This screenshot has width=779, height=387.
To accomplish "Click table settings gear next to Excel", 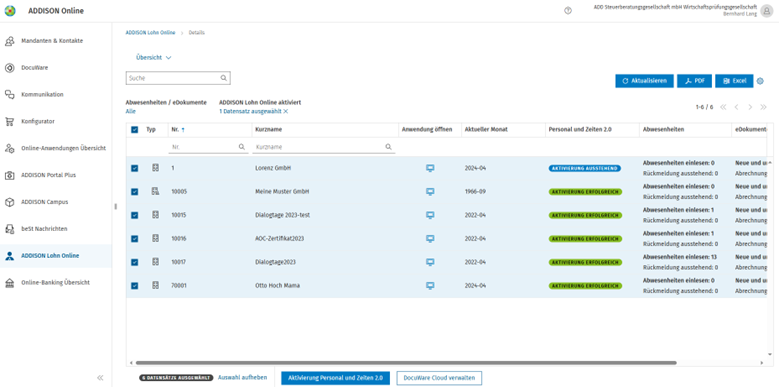I will pyautogui.click(x=760, y=81).
